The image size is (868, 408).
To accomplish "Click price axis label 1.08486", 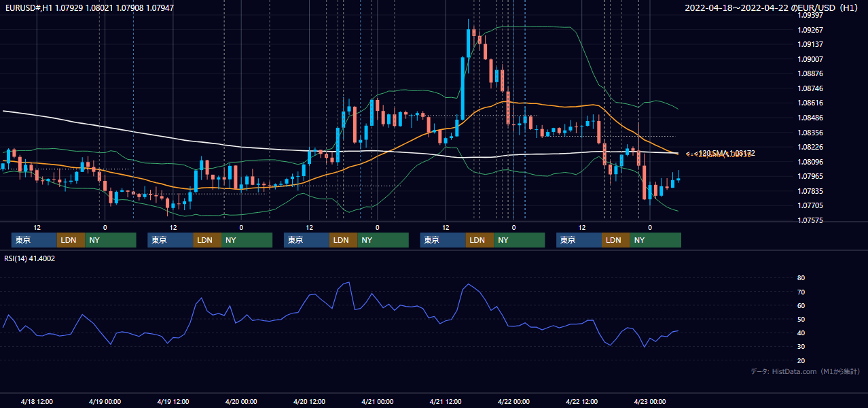I will 810,118.
